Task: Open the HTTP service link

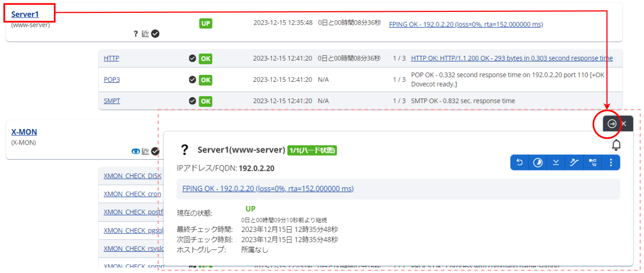Action: pyautogui.click(x=111, y=58)
